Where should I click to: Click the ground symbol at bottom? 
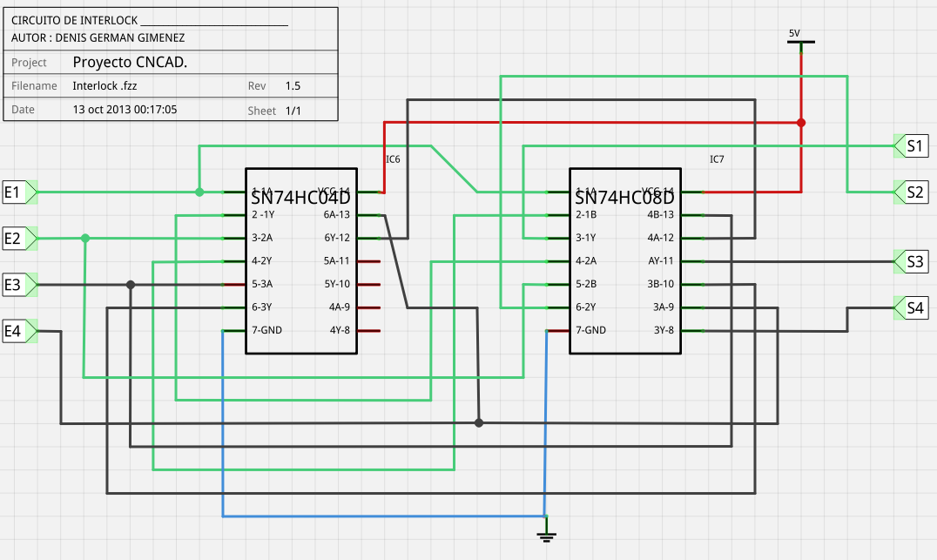coord(546,530)
